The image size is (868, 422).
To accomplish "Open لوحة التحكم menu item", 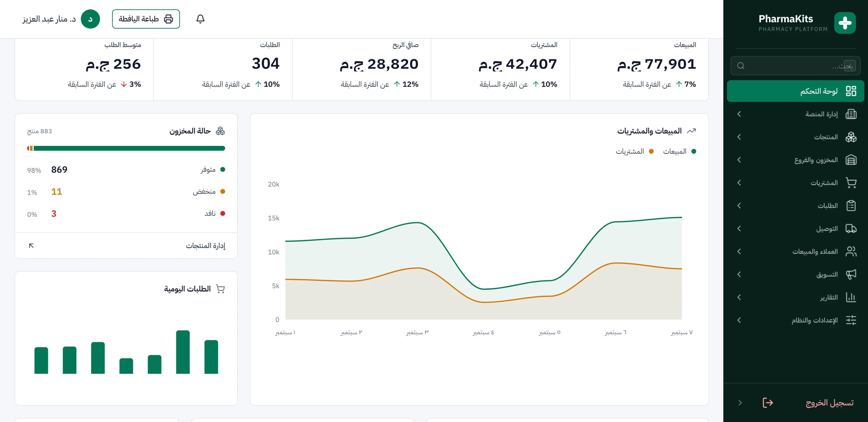I will [795, 91].
